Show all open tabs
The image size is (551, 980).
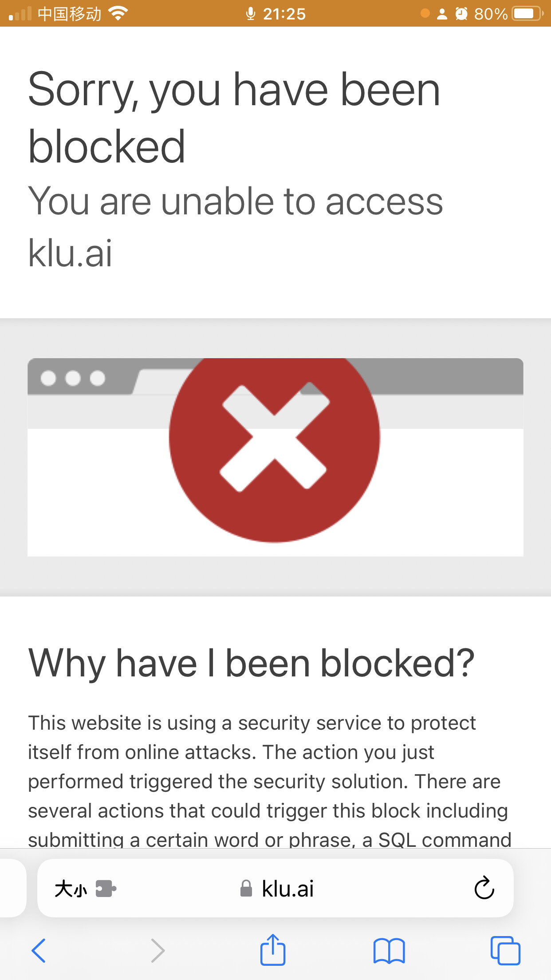(505, 950)
